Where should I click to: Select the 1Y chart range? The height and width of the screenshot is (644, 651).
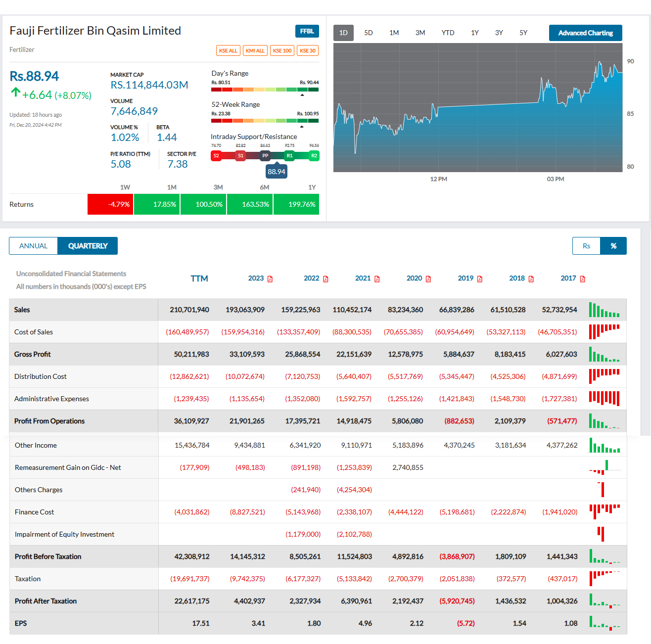coord(475,33)
